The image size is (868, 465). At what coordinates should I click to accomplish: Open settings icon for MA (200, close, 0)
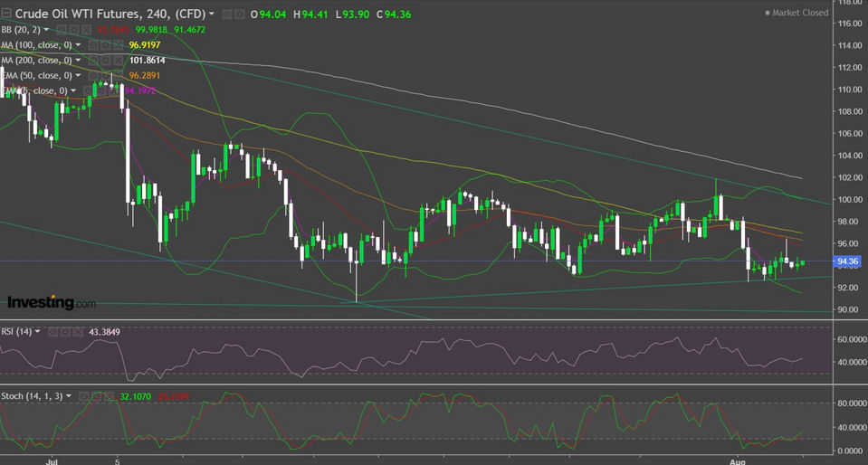pyautogui.click(x=106, y=60)
